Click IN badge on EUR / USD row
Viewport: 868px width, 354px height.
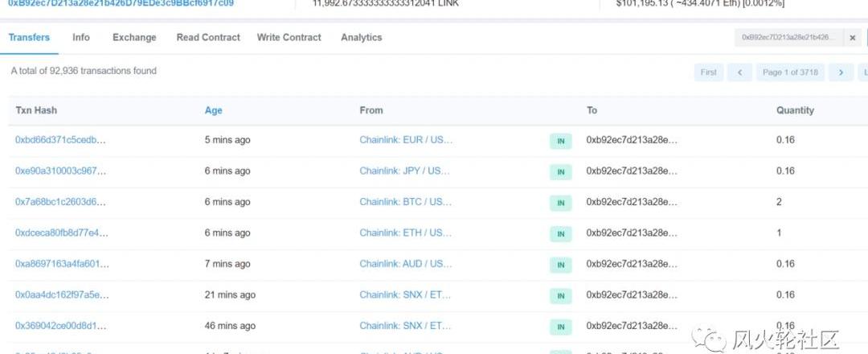click(x=560, y=141)
